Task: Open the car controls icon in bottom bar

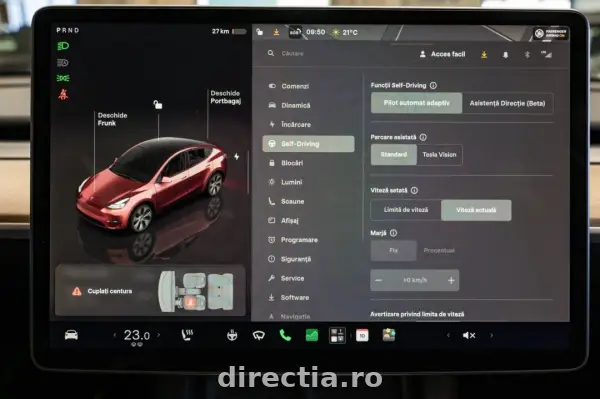Action: point(71,335)
